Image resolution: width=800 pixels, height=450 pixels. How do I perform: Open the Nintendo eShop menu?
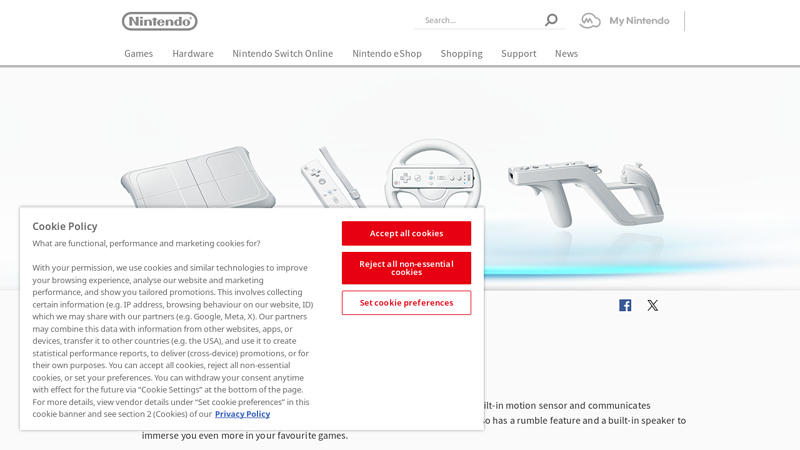(387, 54)
